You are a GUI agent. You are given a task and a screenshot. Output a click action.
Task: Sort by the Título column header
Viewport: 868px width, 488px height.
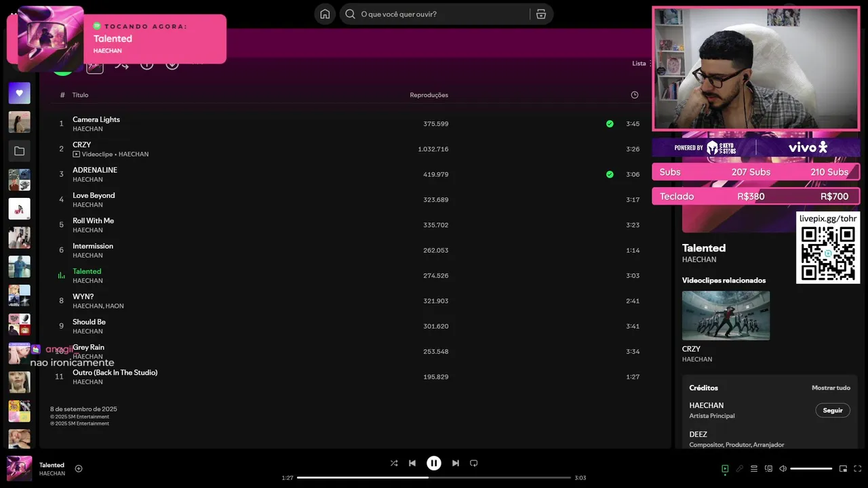(80, 95)
